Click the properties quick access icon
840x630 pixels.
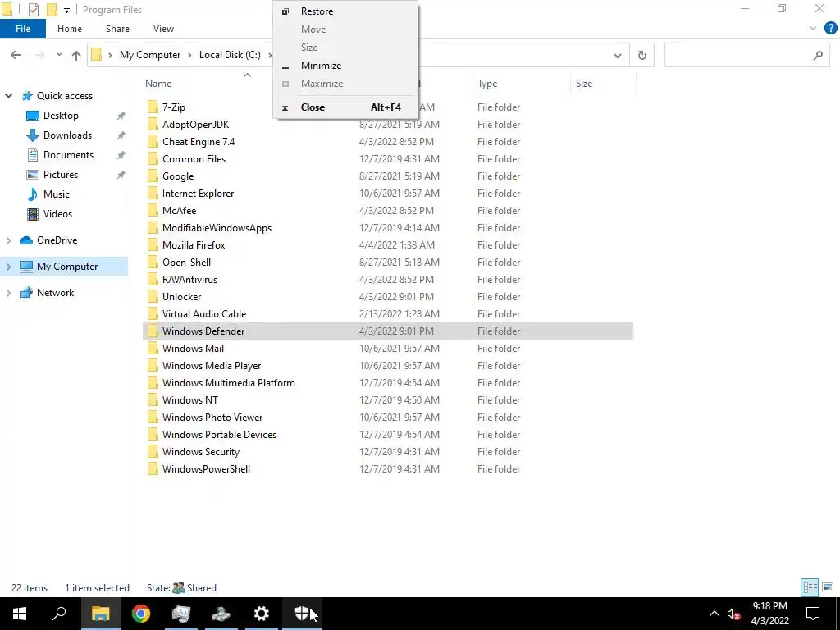(x=33, y=10)
